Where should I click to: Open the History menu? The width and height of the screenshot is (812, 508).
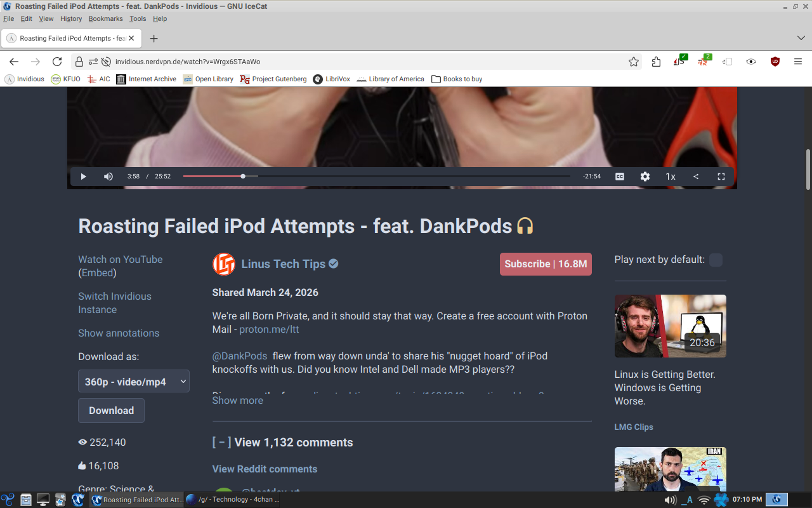click(x=71, y=18)
